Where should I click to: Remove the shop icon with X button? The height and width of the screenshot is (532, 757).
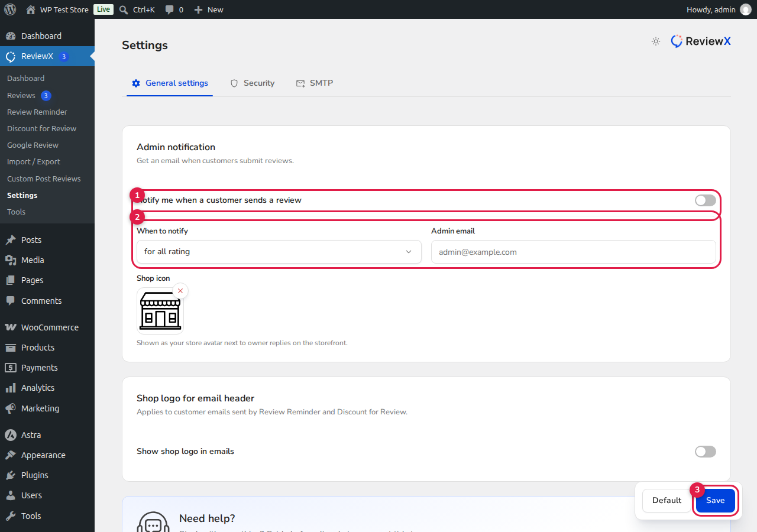(180, 291)
